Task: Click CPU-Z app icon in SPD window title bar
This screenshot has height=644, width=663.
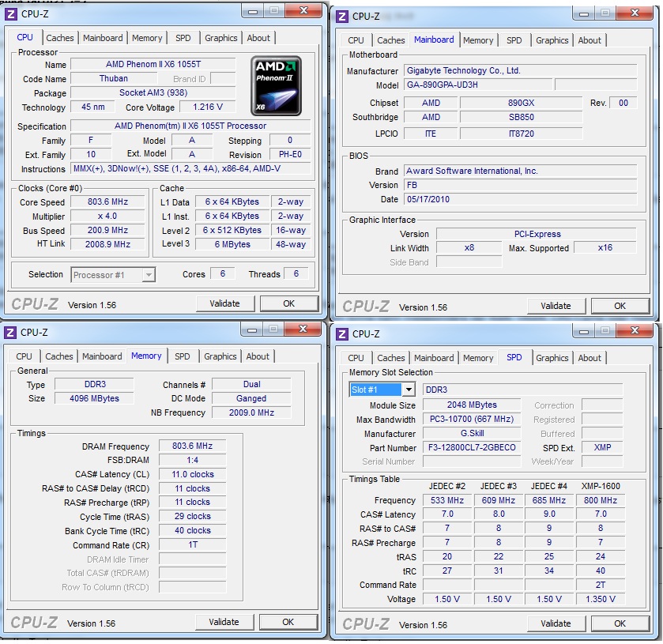Action: [342, 334]
